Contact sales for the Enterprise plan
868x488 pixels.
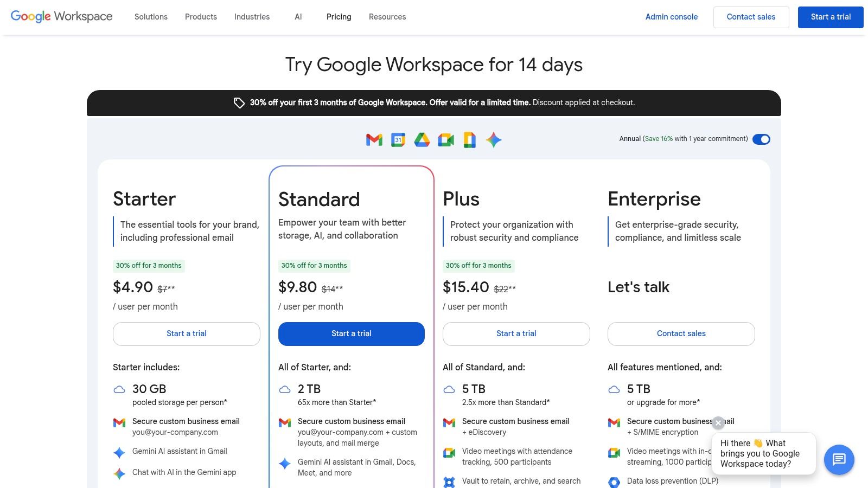681,333
